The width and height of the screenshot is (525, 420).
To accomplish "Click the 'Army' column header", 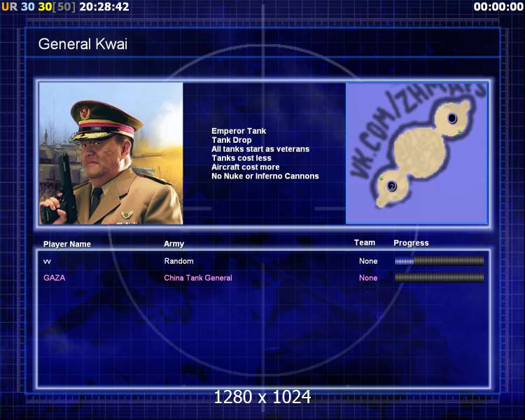I will [174, 244].
